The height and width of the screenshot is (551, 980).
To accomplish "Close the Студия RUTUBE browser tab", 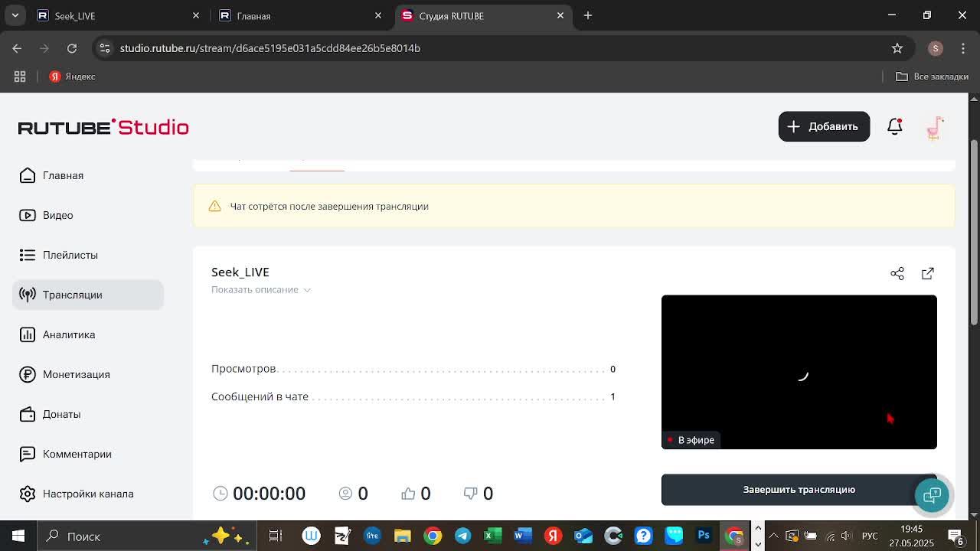I will [560, 15].
